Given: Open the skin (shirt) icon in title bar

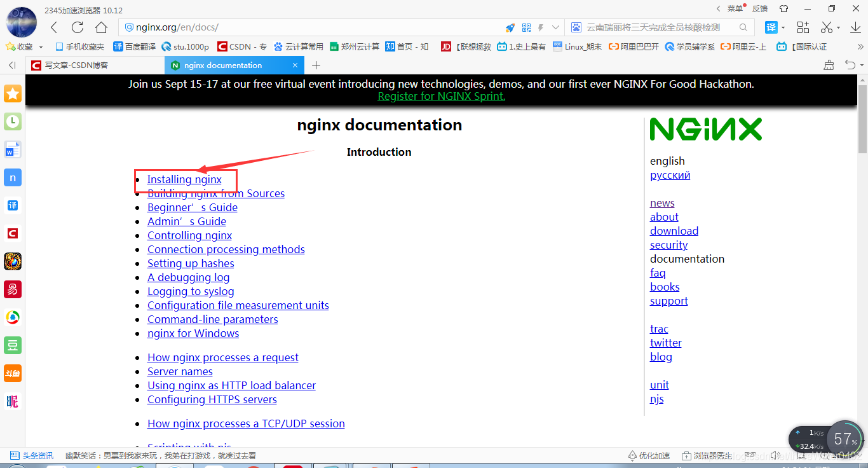Looking at the screenshot, I should 783,9.
